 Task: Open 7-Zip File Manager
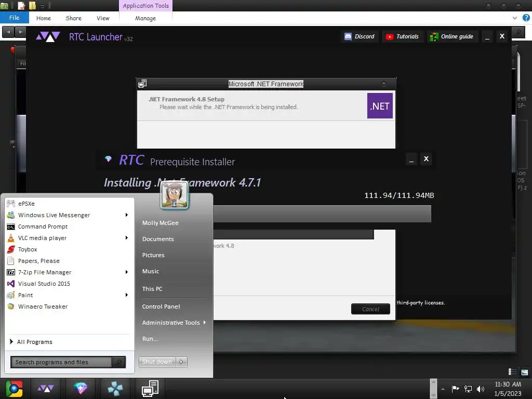point(64,272)
